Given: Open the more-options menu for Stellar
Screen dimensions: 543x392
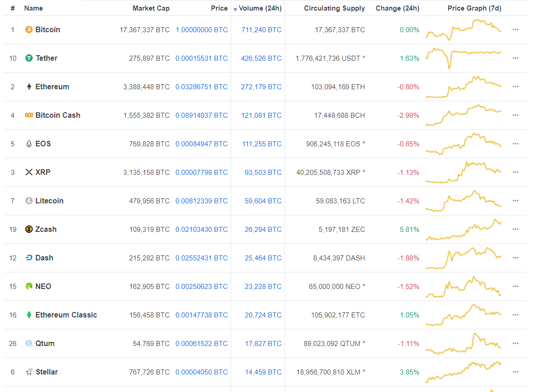Looking at the screenshot, I should [516, 372].
